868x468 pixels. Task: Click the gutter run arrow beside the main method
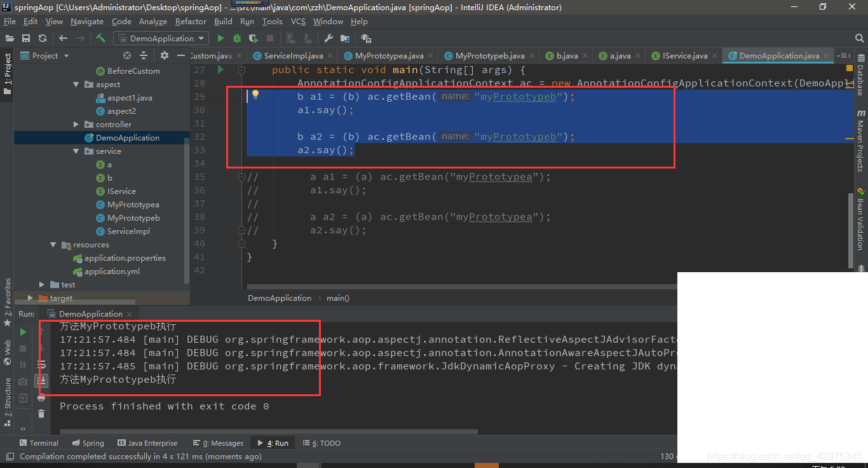[x=220, y=69]
